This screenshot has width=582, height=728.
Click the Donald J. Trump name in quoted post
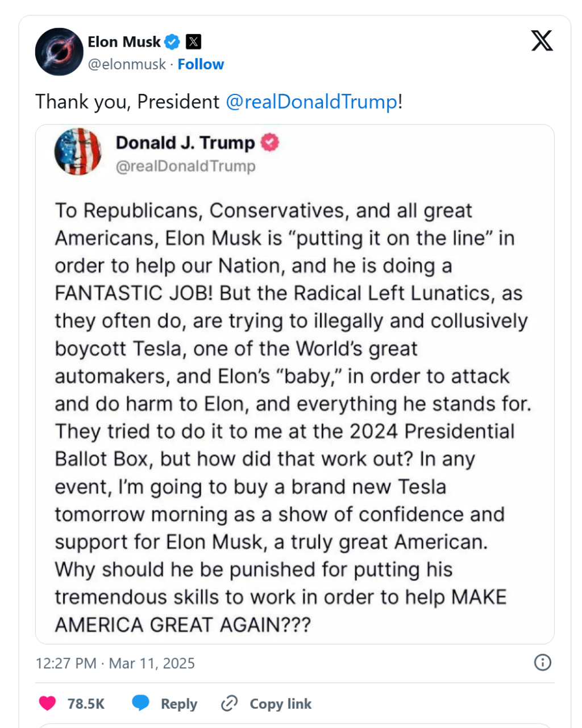pos(185,143)
